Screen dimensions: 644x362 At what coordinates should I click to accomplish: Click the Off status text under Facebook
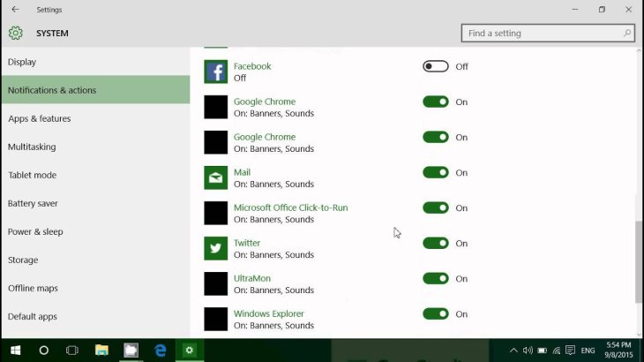(240, 78)
